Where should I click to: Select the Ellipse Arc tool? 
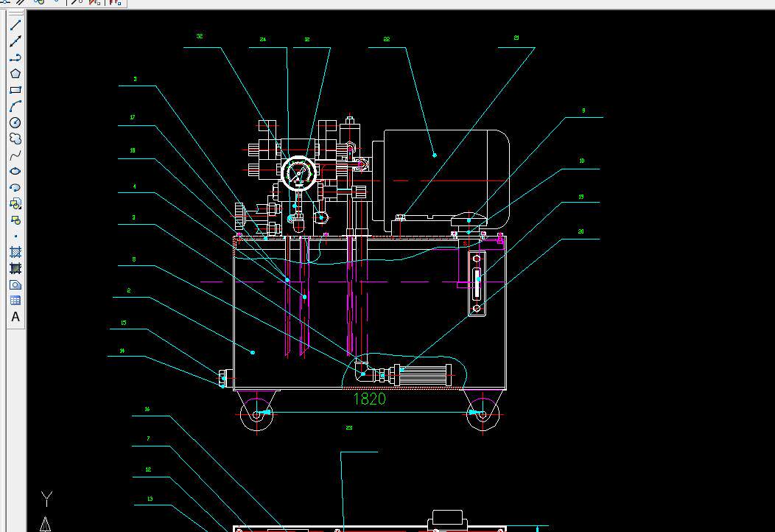(x=15, y=187)
